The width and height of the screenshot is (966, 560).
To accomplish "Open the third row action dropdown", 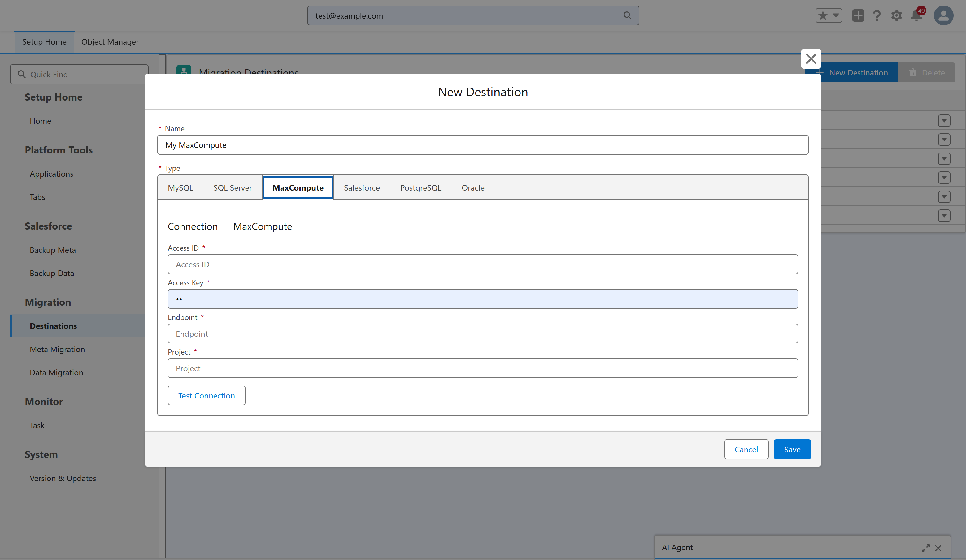I will (x=944, y=159).
